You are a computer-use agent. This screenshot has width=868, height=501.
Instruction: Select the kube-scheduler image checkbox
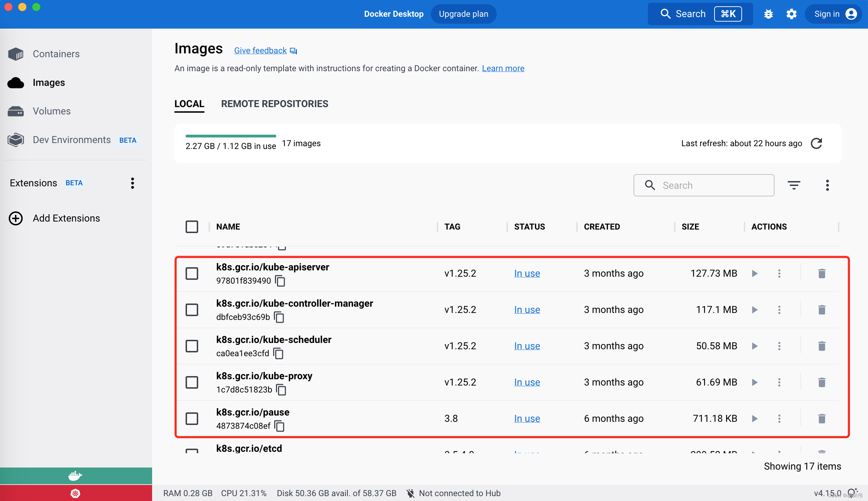pos(192,346)
